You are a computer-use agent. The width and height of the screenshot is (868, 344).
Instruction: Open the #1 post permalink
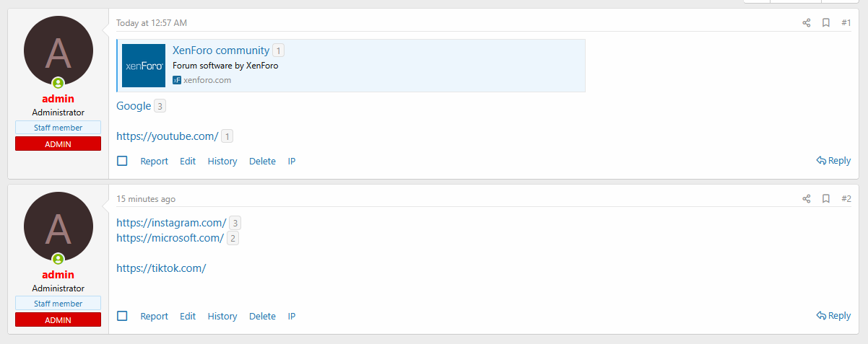[x=846, y=23]
